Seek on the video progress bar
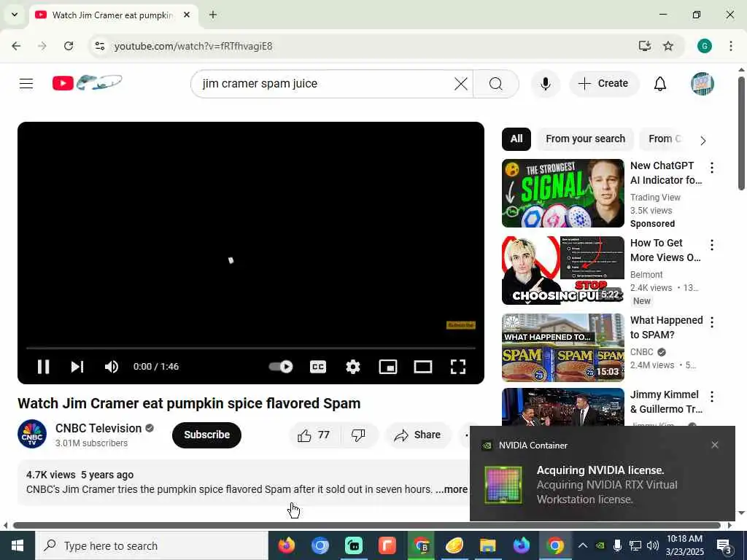Image resolution: width=747 pixels, height=560 pixels. pyautogui.click(x=251, y=348)
